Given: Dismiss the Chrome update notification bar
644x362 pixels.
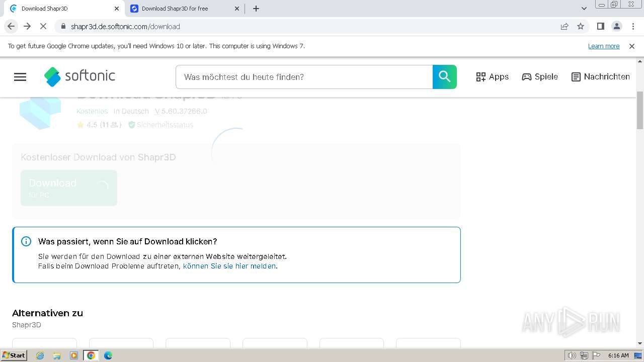Looking at the screenshot, I should click(632, 46).
